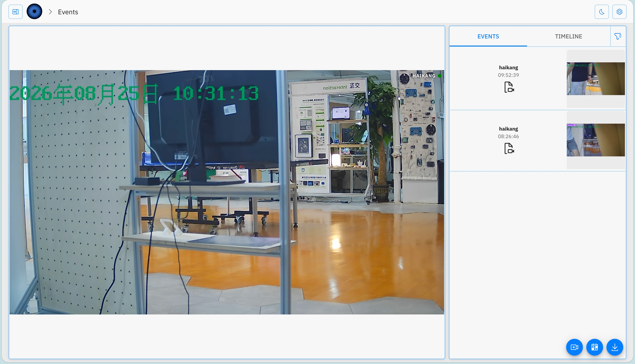Open the calendar date picker button
The width and height of the screenshot is (635, 364).
pyautogui.click(x=594, y=347)
